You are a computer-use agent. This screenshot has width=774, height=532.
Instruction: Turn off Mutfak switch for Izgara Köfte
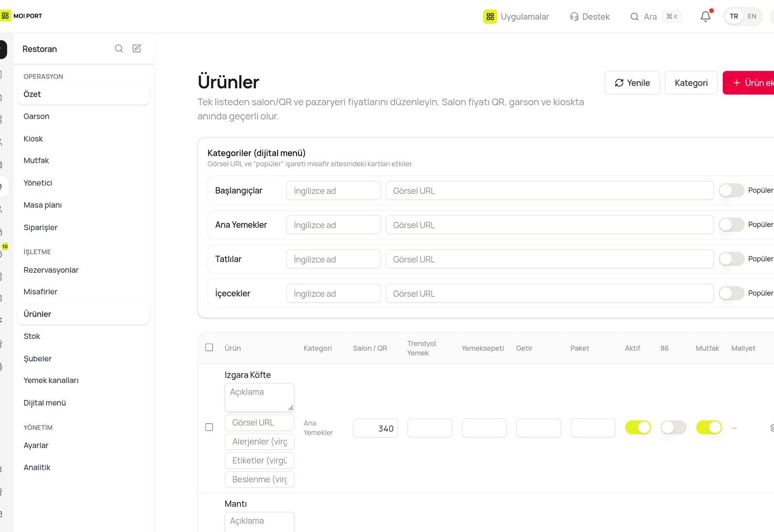709,428
